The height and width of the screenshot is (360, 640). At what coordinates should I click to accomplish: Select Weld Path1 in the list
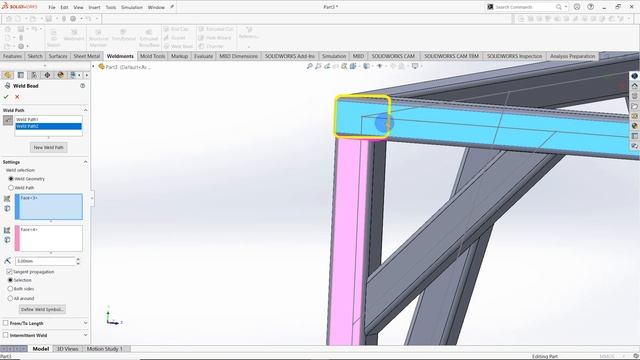click(49, 120)
